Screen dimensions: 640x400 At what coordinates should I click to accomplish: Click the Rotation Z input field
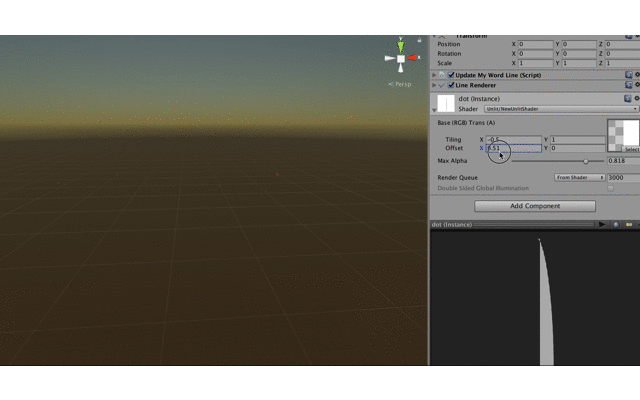pyautogui.click(x=622, y=53)
